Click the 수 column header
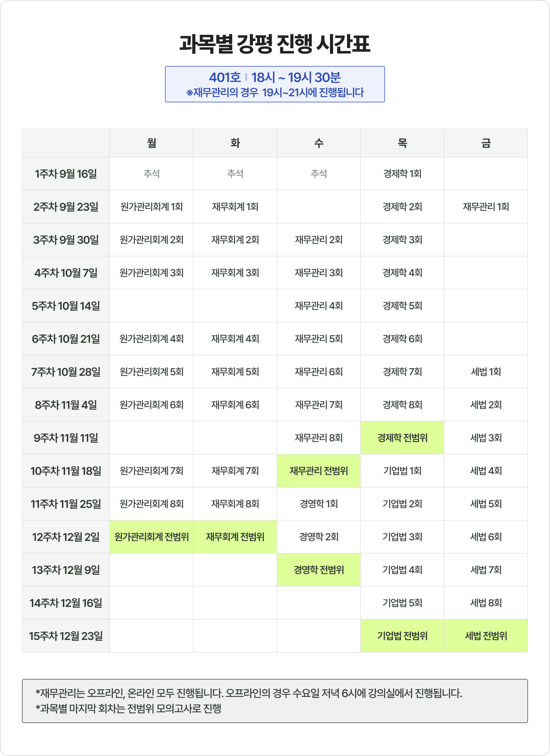The width and height of the screenshot is (550, 756). click(318, 143)
